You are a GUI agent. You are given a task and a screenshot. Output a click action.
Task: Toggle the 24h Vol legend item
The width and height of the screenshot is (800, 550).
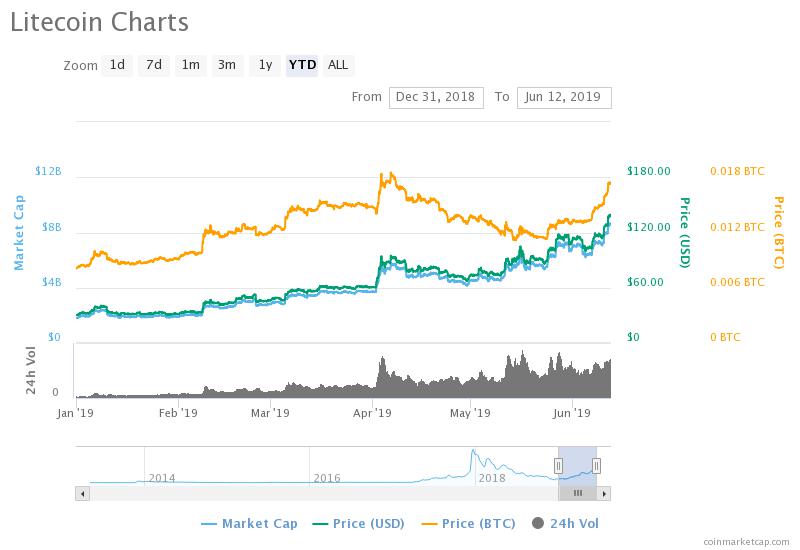pyautogui.click(x=565, y=523)
